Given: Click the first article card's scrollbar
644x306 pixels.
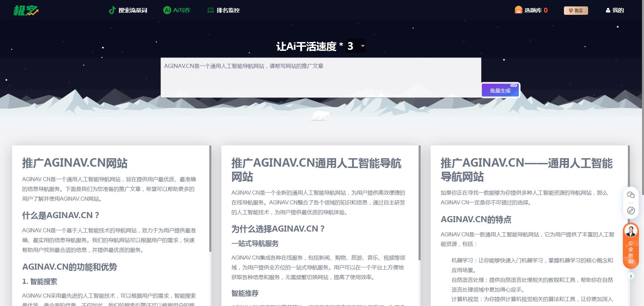Looking at the screenshot, I should pyautogui.click(x=210, y=199).
